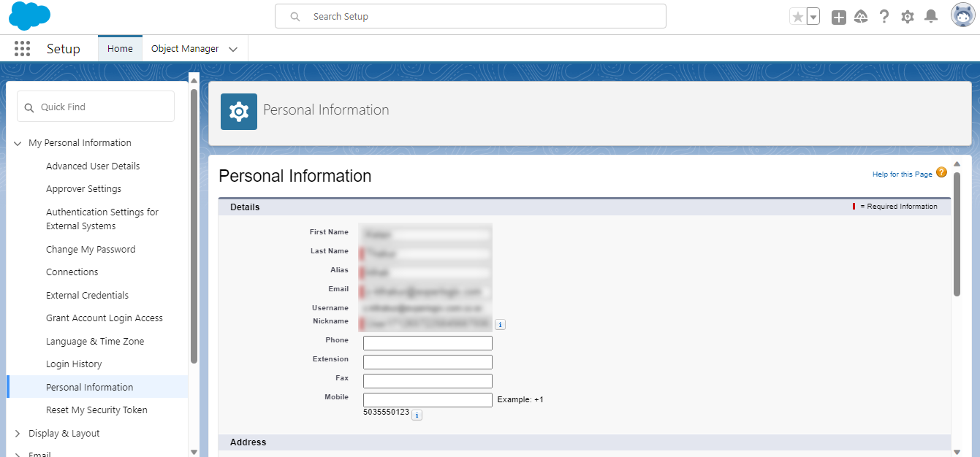Screen dimensions: 980x457
Task: Select Login History in the sidebar
Action: (74, 364)
